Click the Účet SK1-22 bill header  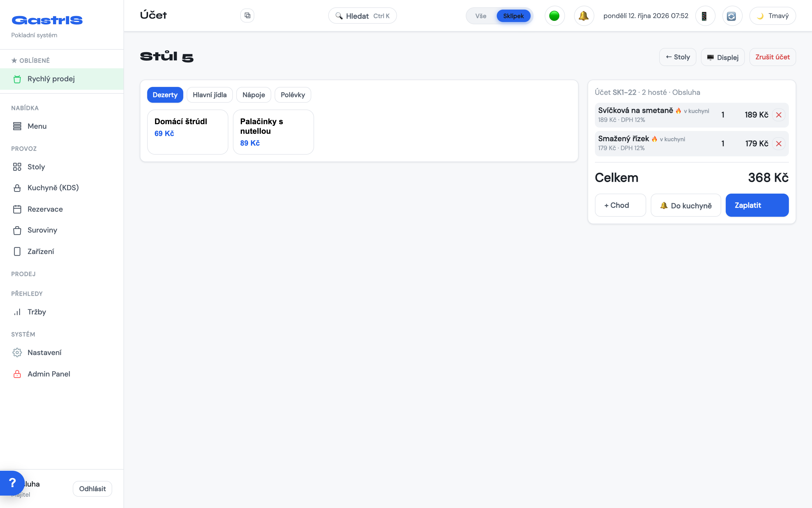point(648,92)
